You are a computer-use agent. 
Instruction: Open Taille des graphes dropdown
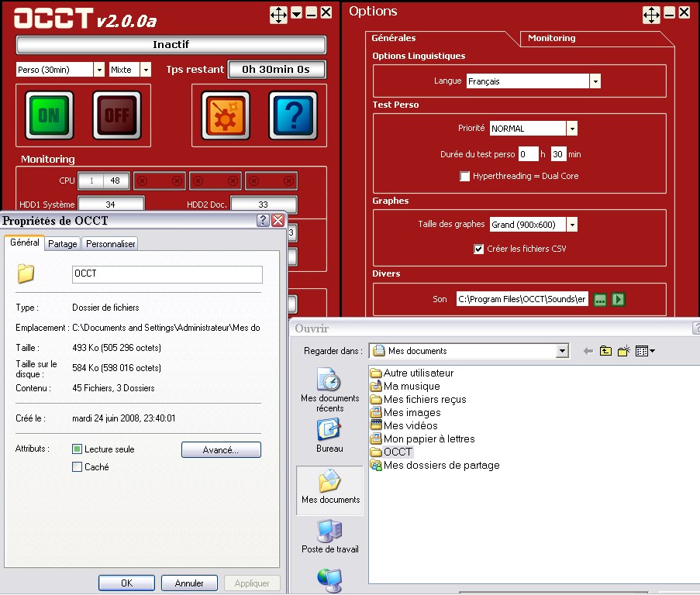click(572, 225)
